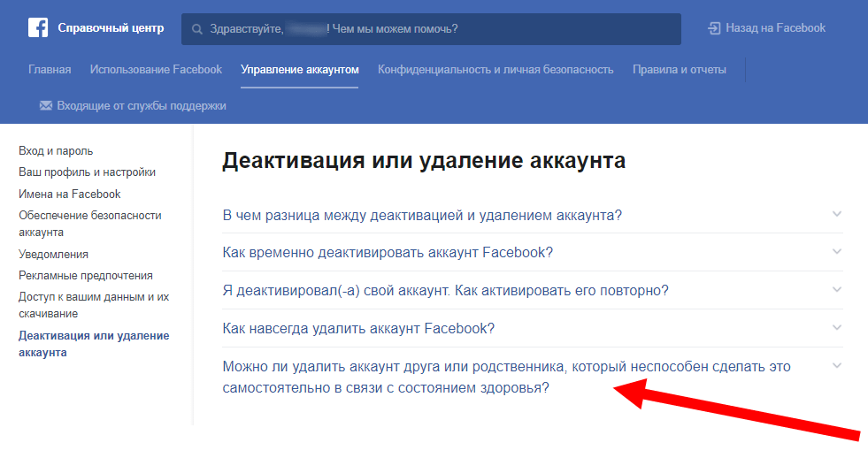Expand chevron for deleting friend's account question
868x458 pixels.
coord(837,366)
